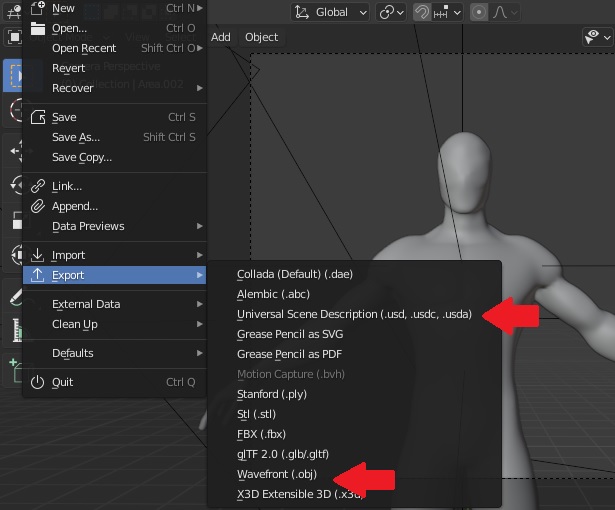Click the Open folder icon

38,28
